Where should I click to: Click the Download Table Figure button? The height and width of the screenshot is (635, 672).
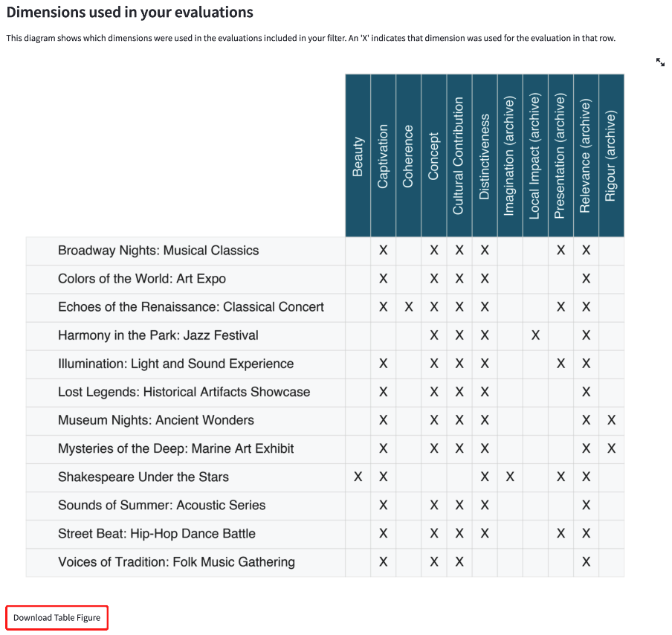pyautogui.click(x=57, y=618)
